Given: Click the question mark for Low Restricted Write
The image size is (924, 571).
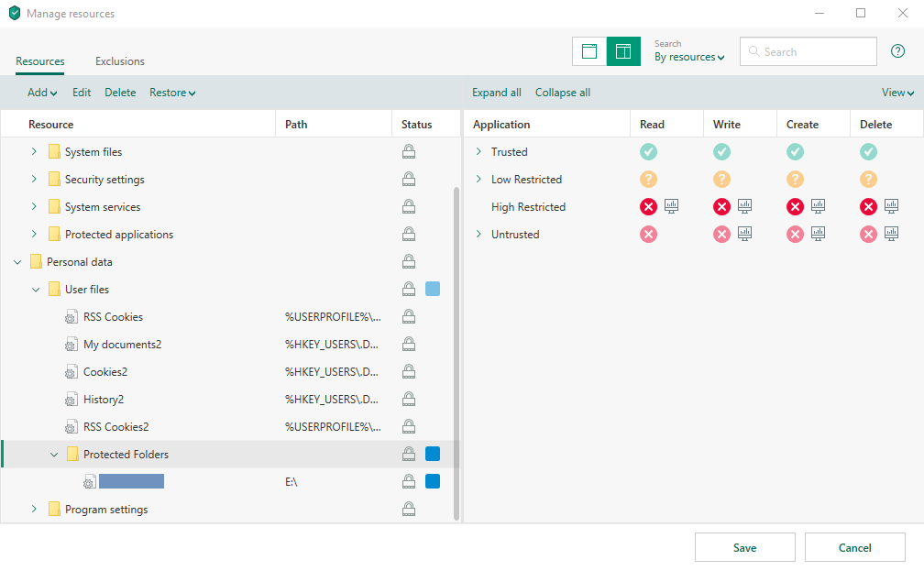Looking at the screenshot, I should click(x=721, y=180).
